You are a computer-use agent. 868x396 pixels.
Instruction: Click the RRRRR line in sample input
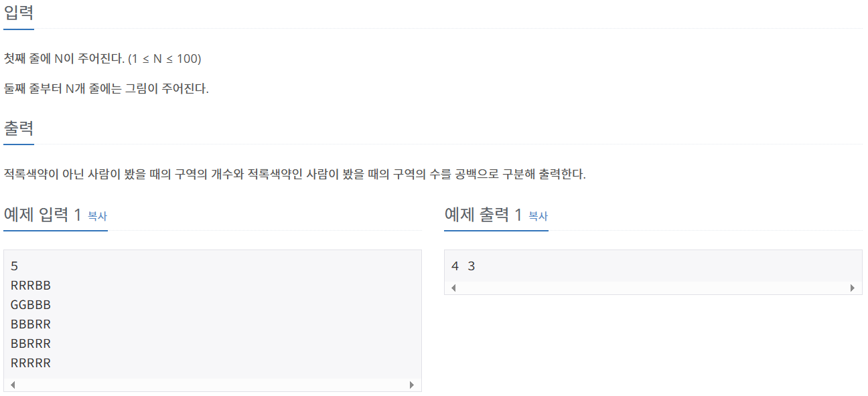(31, 363)
